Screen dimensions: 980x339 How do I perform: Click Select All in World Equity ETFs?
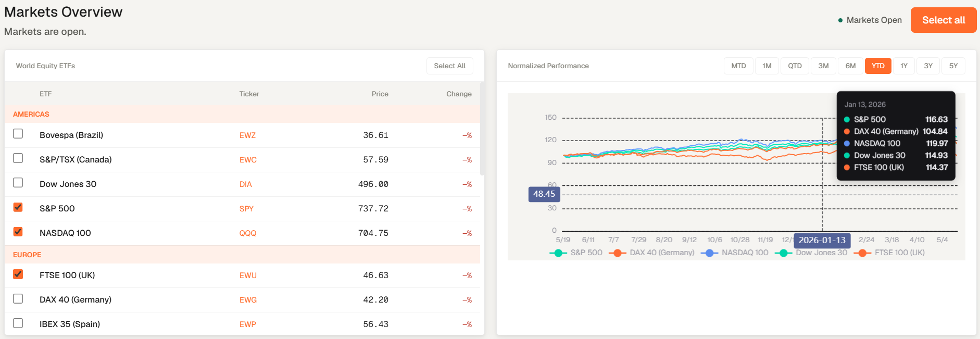450,66
